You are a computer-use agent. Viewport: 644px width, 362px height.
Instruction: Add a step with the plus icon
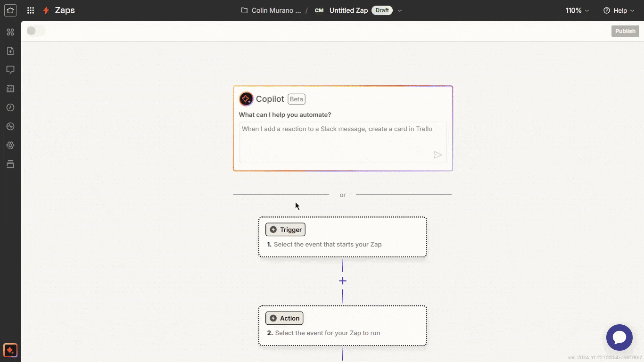coord(343,281)
